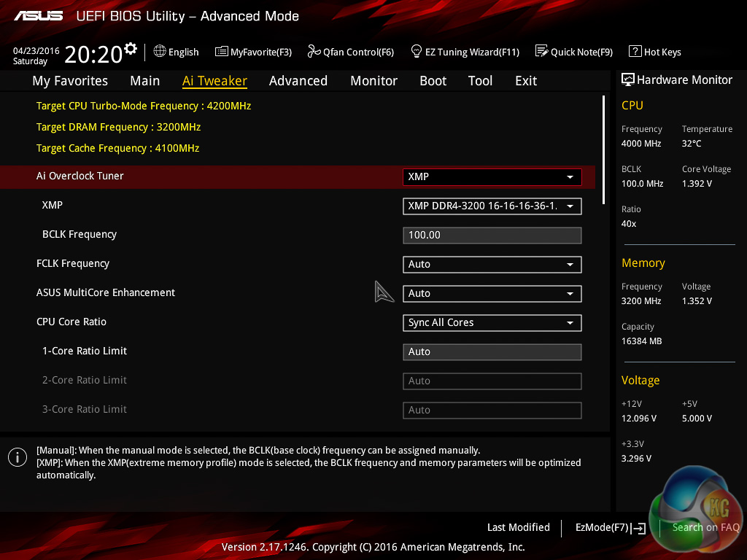Open the Tool tab
Image resolution: width=747 pixels, height=560 pixels.
480,81
